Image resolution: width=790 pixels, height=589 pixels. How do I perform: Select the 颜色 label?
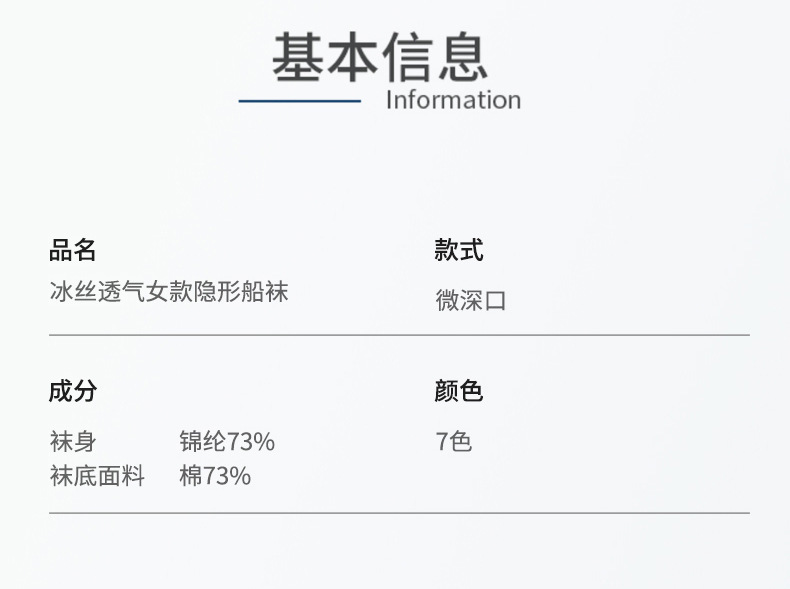(459, 391)
